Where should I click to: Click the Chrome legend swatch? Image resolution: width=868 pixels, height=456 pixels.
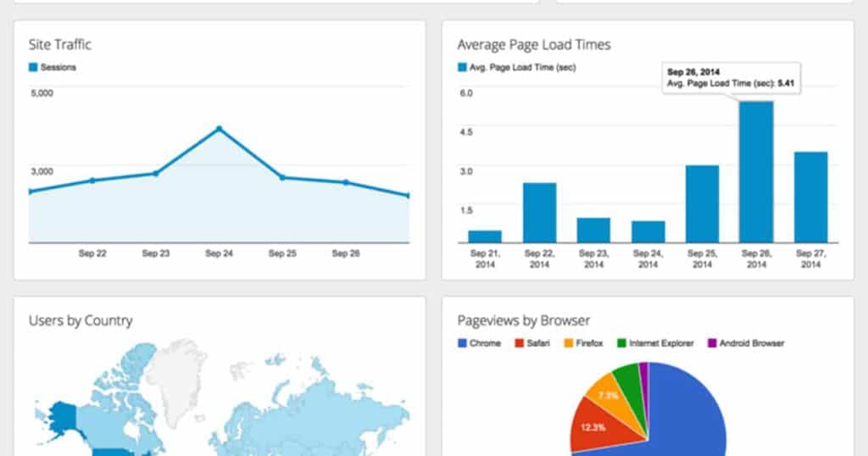coord(462,343)
